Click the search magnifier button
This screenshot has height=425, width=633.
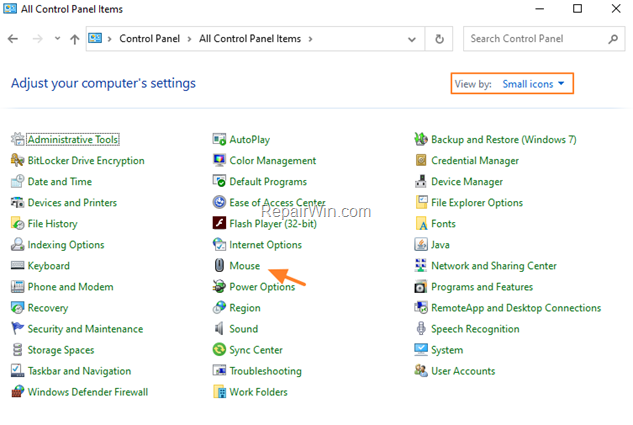point(613,39)
